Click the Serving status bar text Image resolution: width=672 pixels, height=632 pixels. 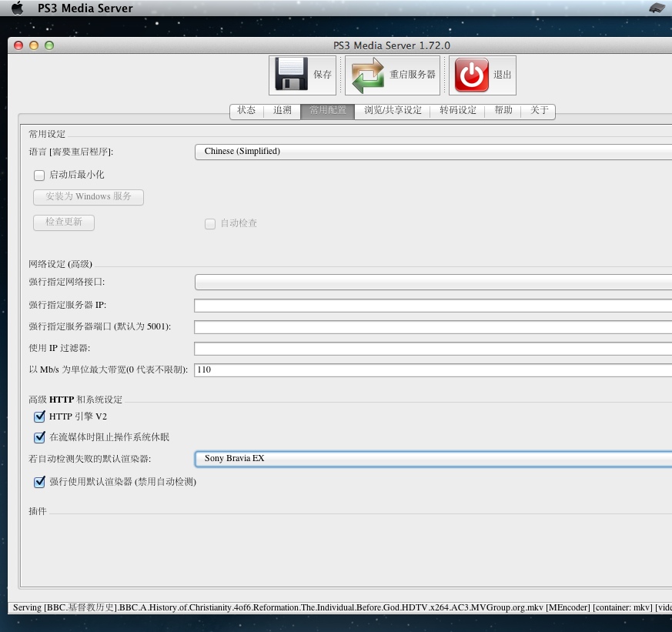[342, 607]
